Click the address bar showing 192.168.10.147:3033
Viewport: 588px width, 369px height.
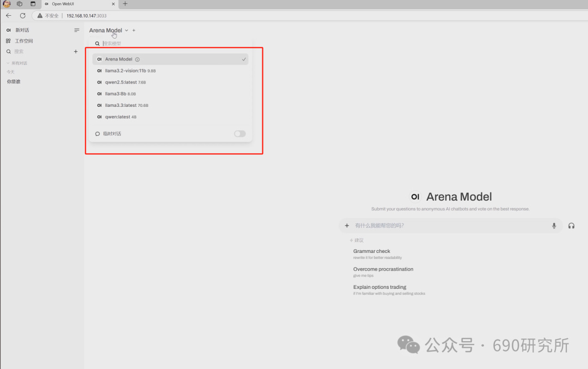pyautogui.click(x=86, y=16)
